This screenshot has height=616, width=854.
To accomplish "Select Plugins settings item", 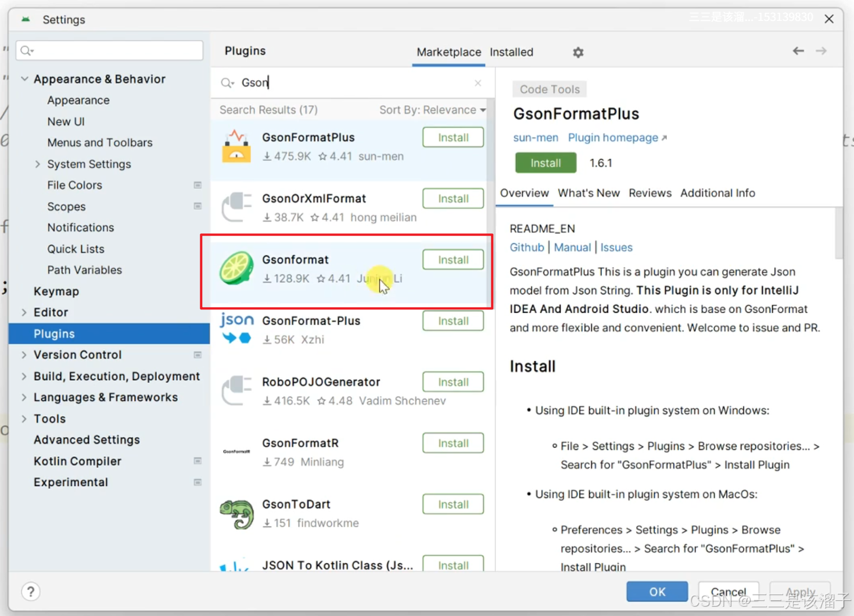I will [x=109, y=334].
